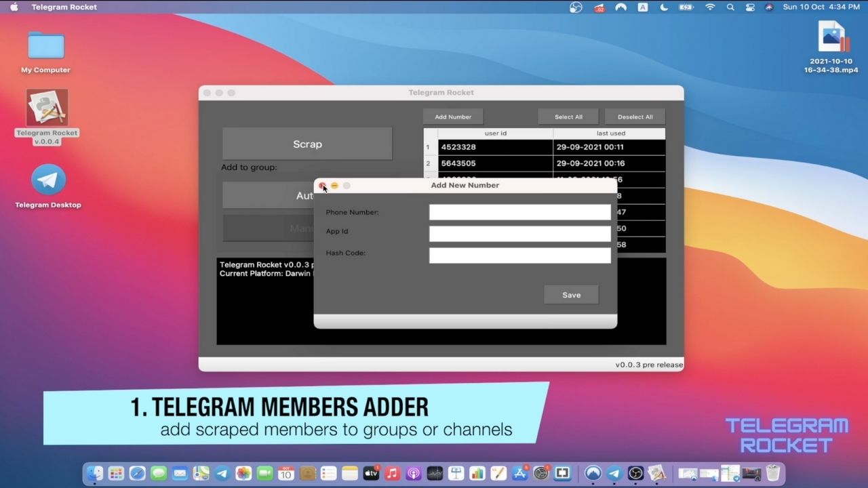Open the Telegram Rocket application menu
868x488 pixels.
(64, 7)
